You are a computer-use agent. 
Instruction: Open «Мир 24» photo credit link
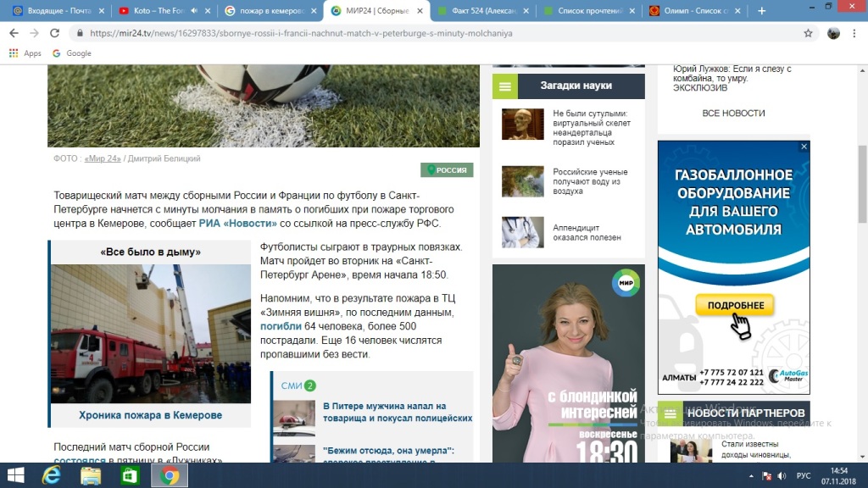(103, 158)
